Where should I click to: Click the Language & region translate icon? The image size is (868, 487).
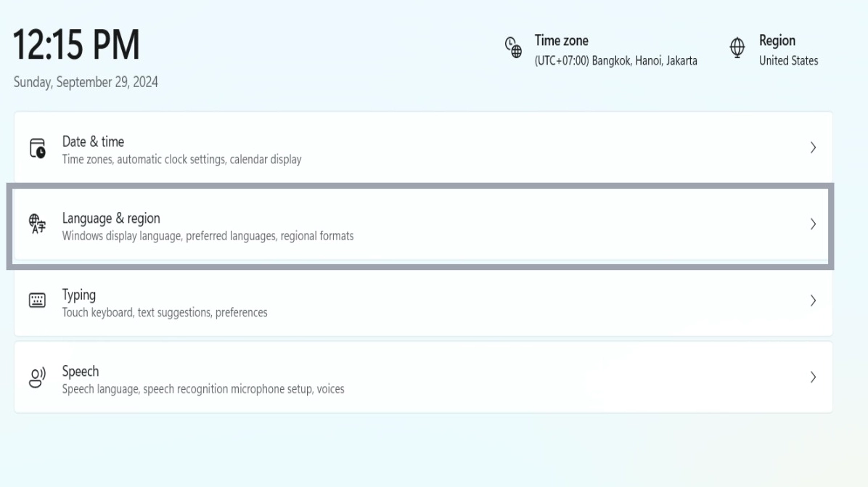(37, 224)
